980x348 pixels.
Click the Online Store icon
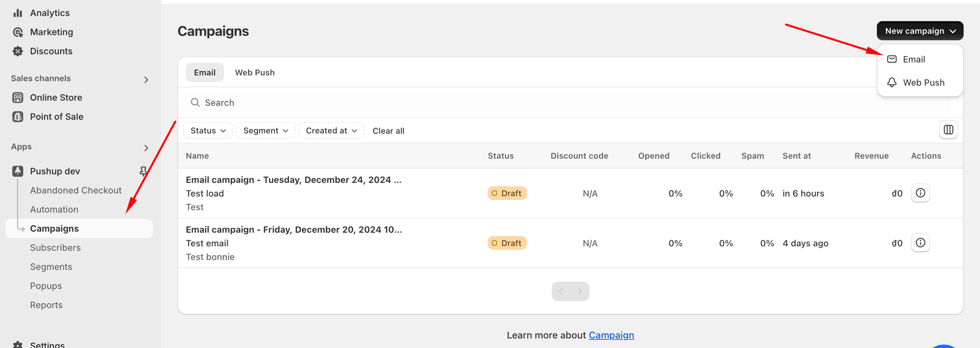click(17, 97)
